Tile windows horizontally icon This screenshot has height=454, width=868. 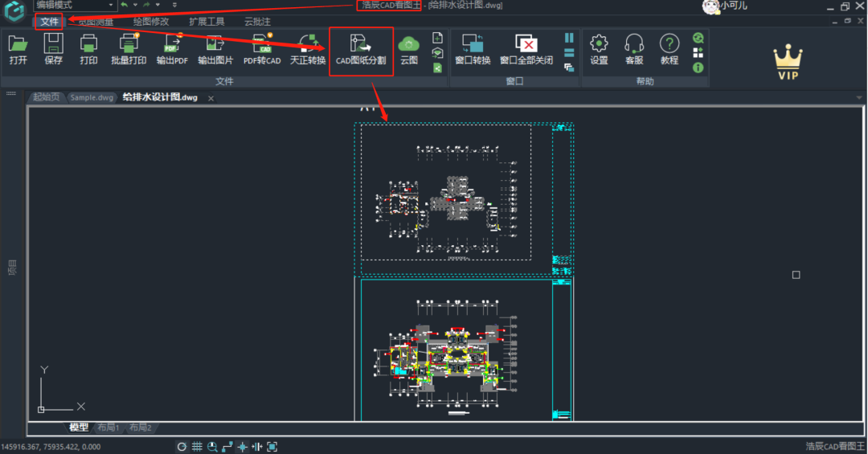(x=569, y=52)
